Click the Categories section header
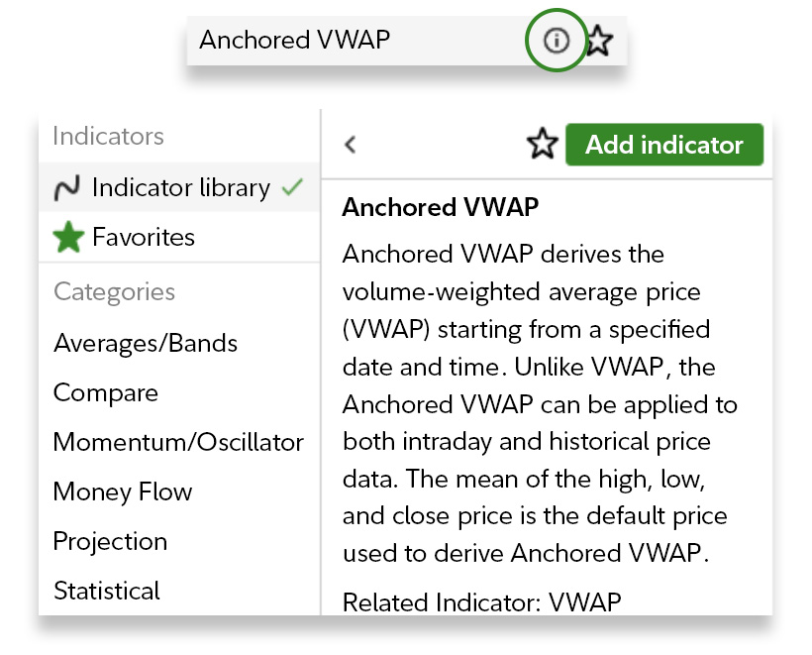 114,291
